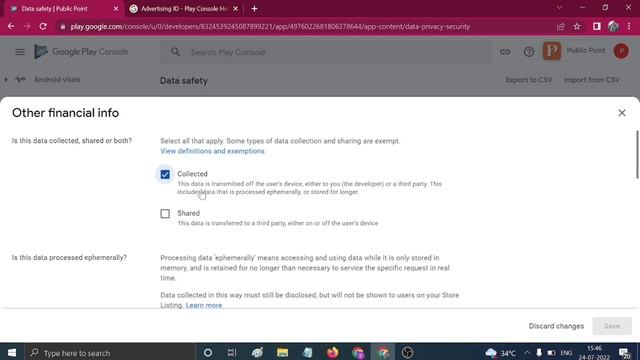The height and width of the screenshot is (360, 640).
Task: Click the Windows taskbar search box
Action: coord(111,353)
